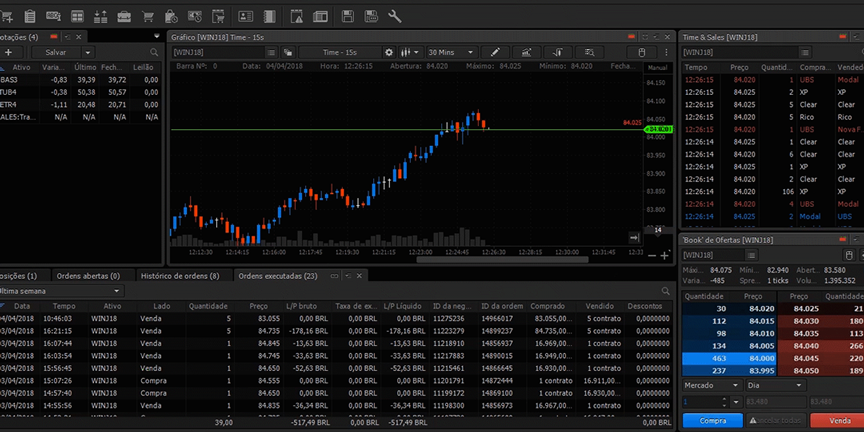Click the Book de Ofertas symbol list icon
The height and width of the screenshot is (432, 864).
click(752, 255)
